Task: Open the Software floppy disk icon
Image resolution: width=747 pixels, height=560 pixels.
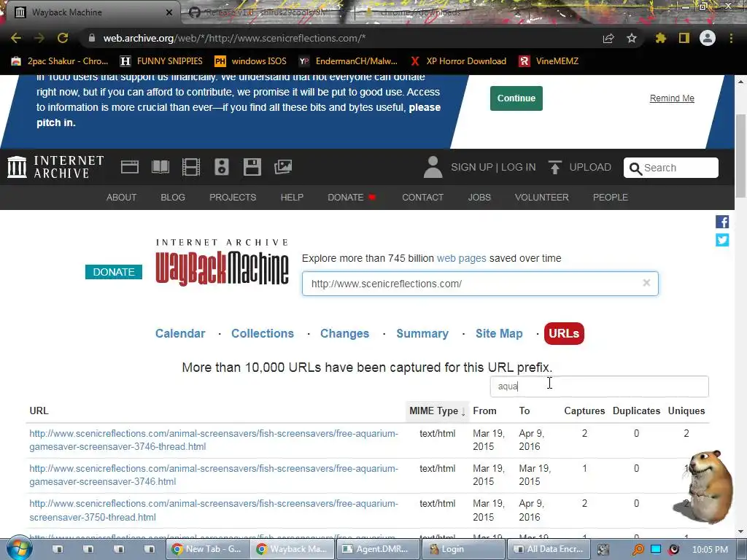Action: pos(252,167)
